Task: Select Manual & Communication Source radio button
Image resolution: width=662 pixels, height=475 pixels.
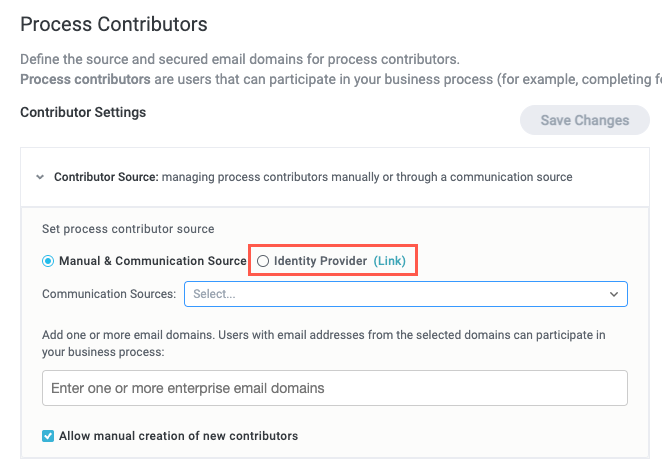Action: 48,261
